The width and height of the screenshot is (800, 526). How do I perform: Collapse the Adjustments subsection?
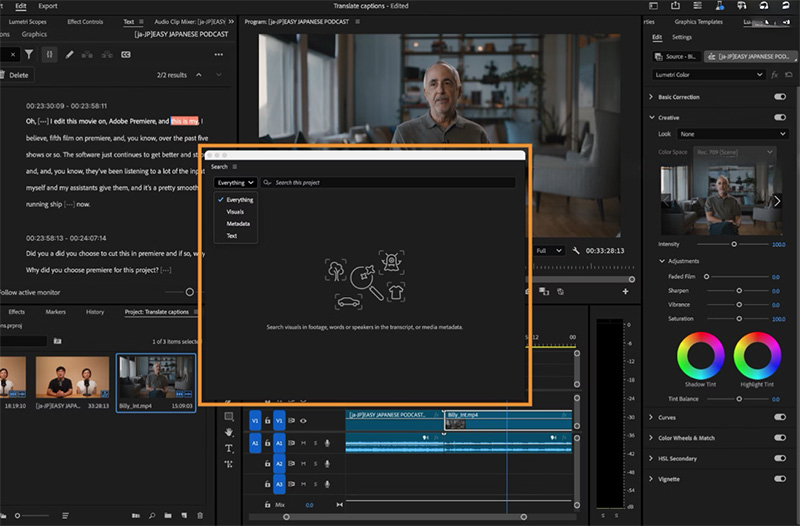pos(662,261)
